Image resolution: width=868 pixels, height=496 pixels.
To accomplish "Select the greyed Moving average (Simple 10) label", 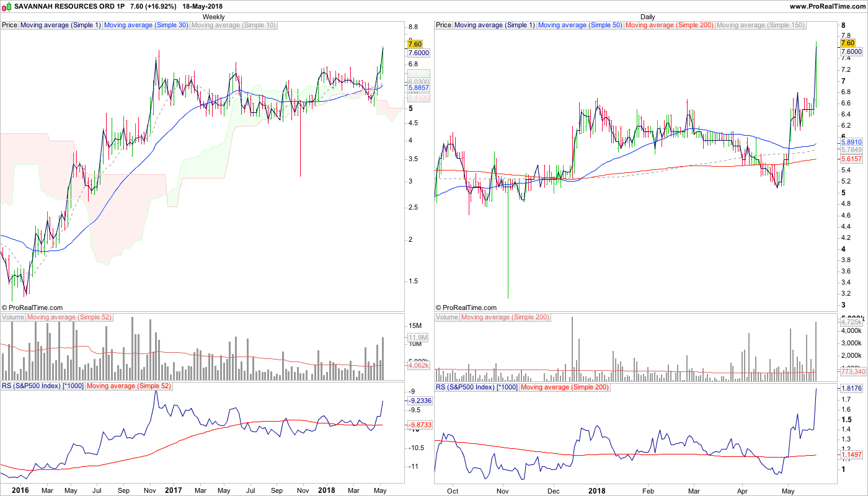I will click(234, 25).
